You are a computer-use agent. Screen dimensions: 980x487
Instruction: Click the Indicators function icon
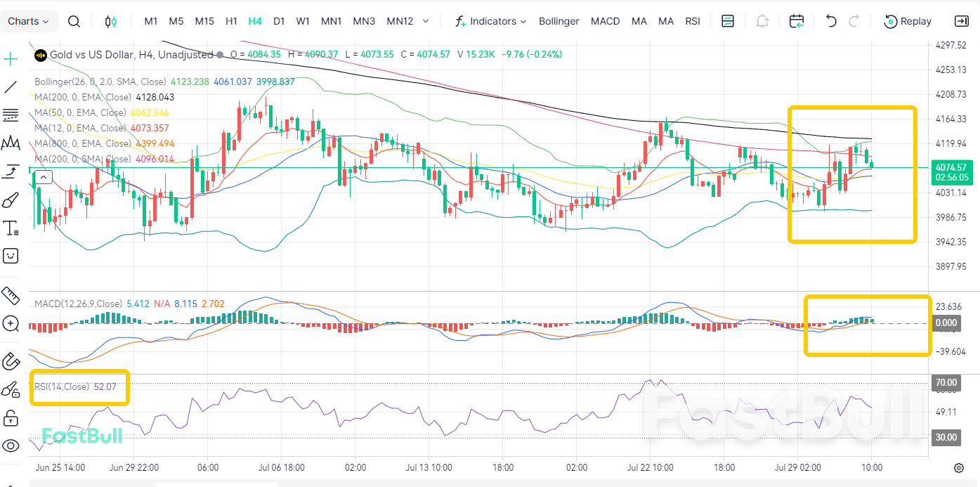[460, 21]
